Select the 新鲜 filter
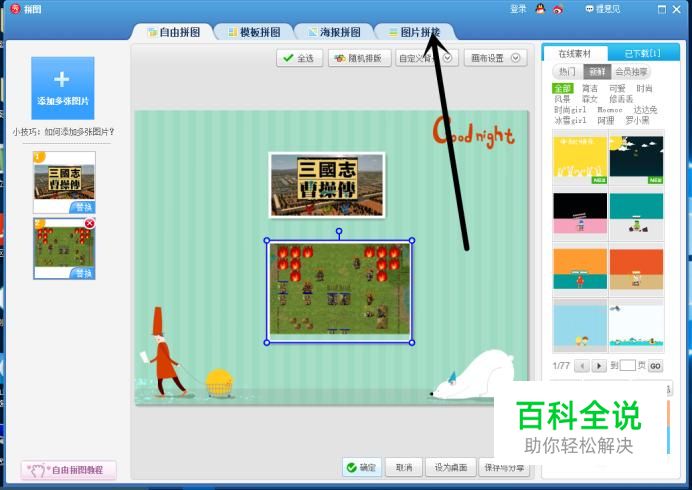Image resolution: width=692 pixels, height=490 pixels. [597, 72]
